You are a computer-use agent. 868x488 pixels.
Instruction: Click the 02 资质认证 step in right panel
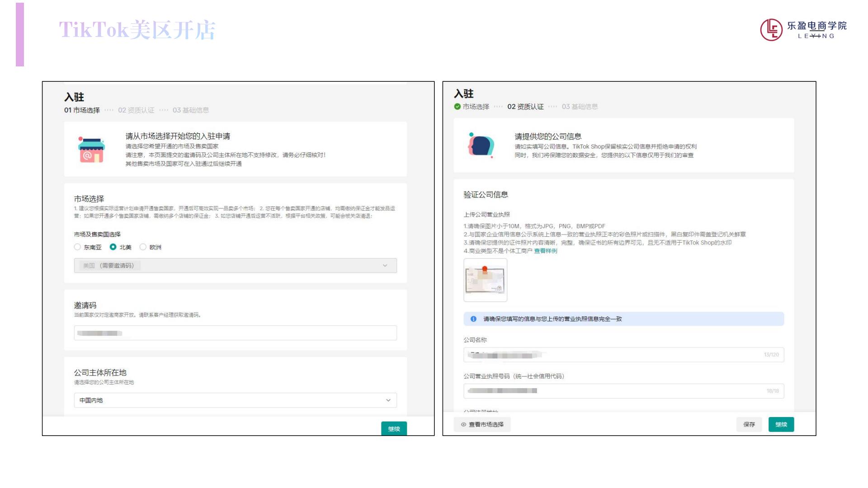525,107
